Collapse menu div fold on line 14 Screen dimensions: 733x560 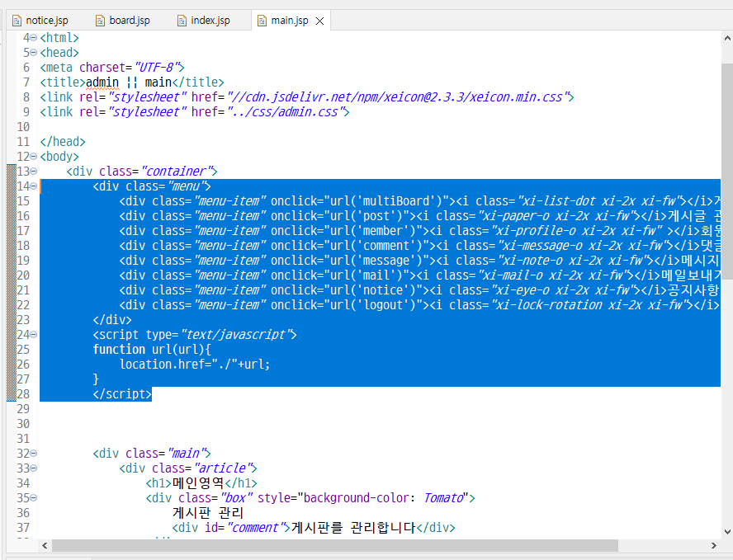click(34, 186)
